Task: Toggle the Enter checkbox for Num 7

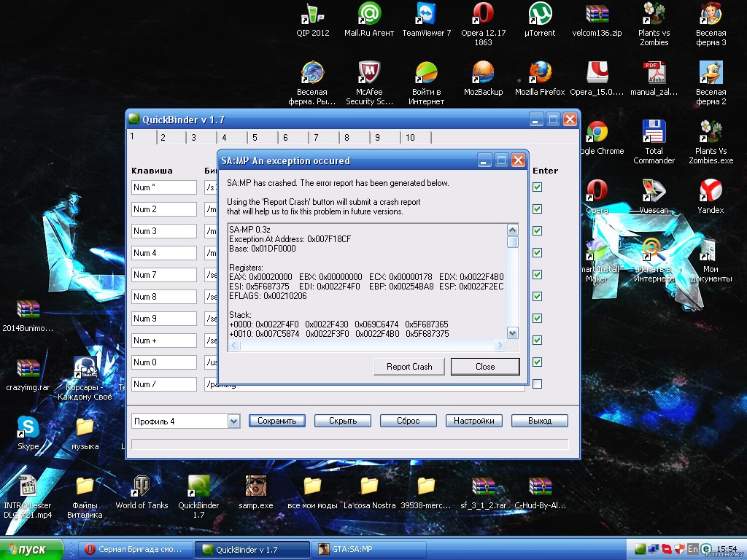Action: pyautogui.click(x=538, y=275)
